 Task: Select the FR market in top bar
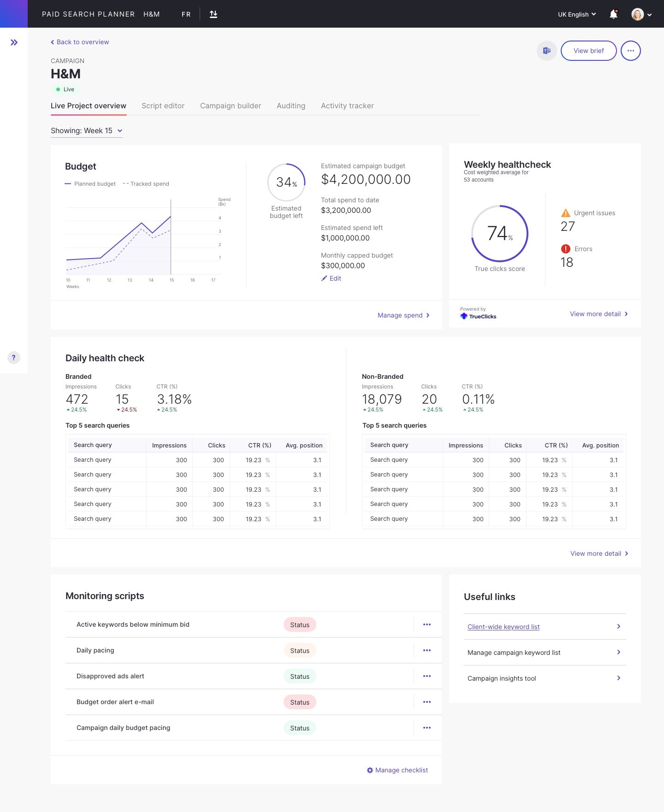[x=186, y=14]
